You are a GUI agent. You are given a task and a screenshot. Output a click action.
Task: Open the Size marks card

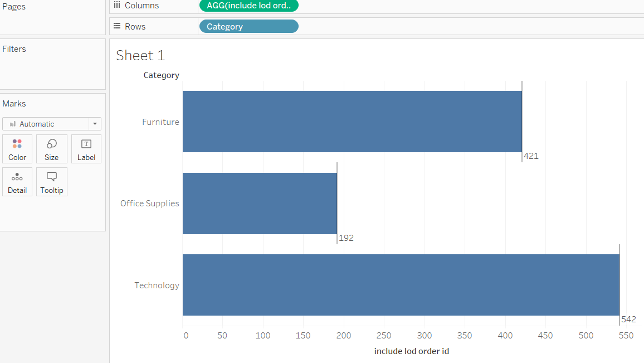tap(52, 149)
